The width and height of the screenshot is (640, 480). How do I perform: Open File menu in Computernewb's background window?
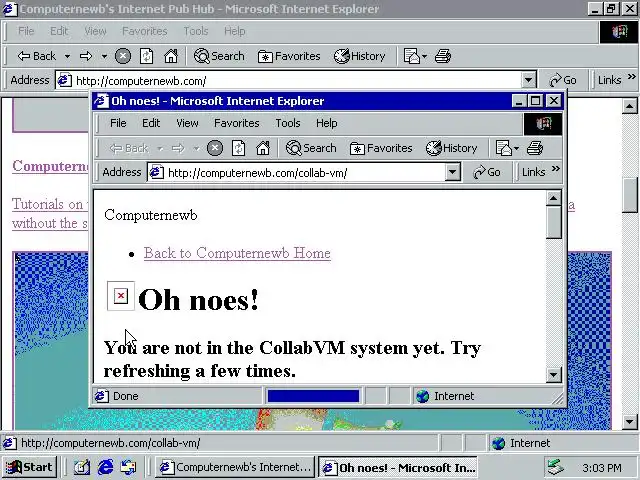click(x=26, y=31)
